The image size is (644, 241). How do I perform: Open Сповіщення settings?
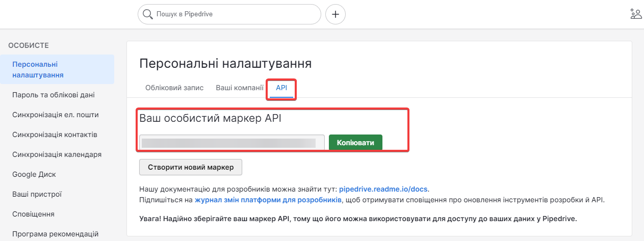pos(33,214)
